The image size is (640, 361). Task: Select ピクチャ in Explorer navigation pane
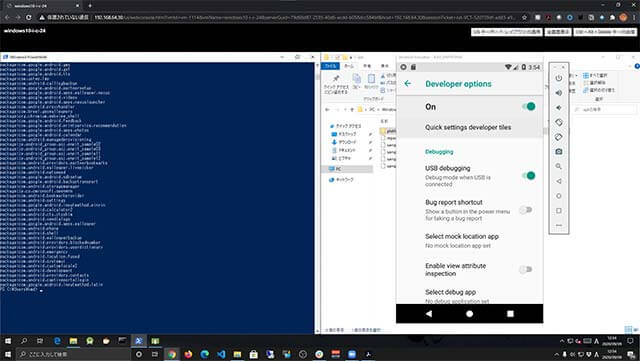[x=341, y=158]
